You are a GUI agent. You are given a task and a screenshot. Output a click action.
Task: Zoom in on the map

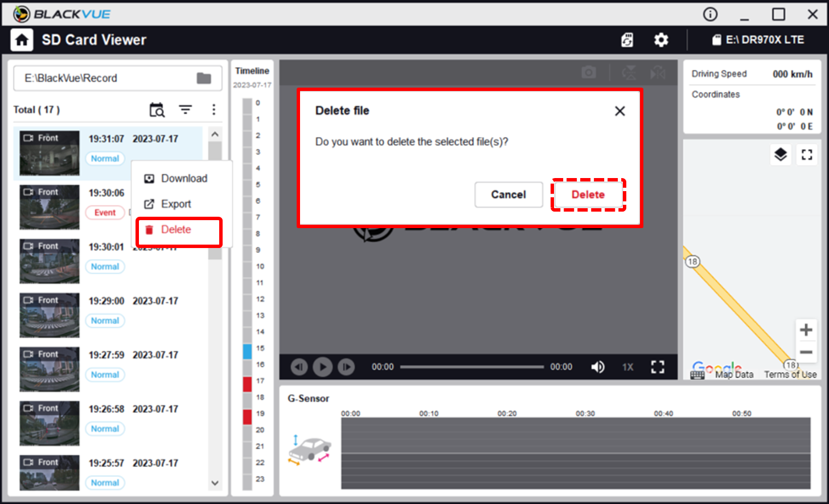[806, 330]
